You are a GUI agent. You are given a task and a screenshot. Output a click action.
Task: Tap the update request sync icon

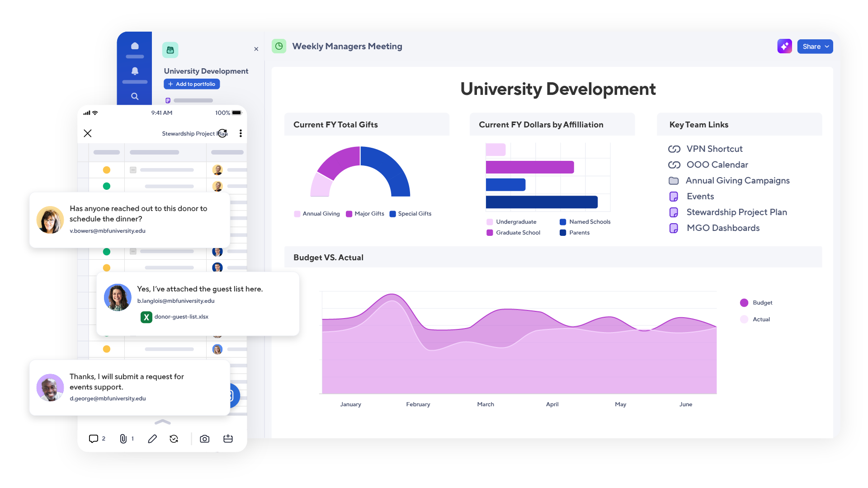click(174, 439)
